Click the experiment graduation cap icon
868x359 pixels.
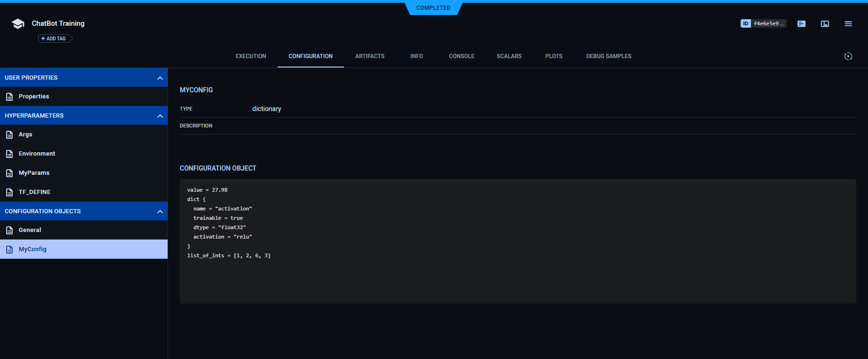18,24
